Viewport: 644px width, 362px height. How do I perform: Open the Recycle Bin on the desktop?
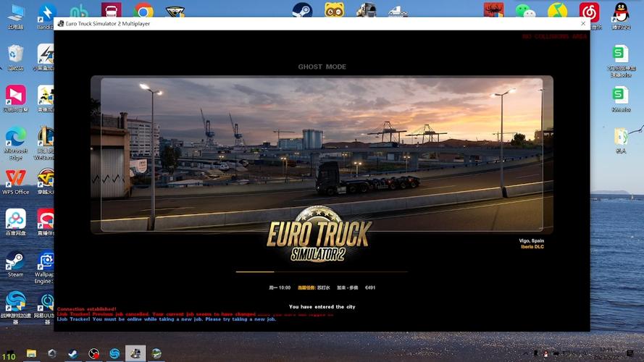pos(16,57)
